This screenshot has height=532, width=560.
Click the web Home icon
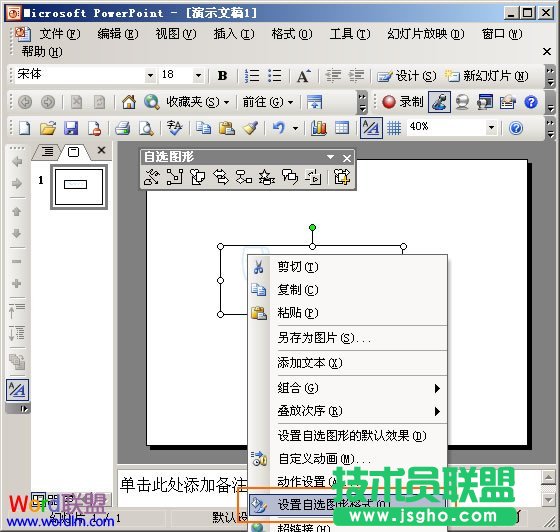pos(129,102)
